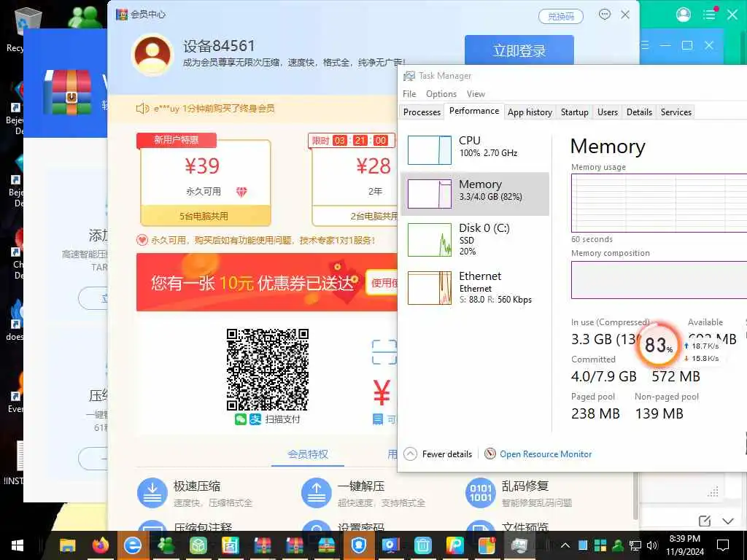Image resolution: width=747 pixels, height=560 pixels.
Task: Click account avatar in green window
Action: (683, 15)
